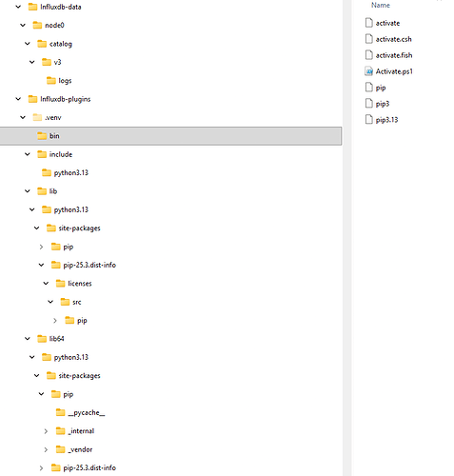Select the 'pip3.13' file name
The height and width of the screenshot is (476, 454).
pyautogui.click(x=386, y=120)
